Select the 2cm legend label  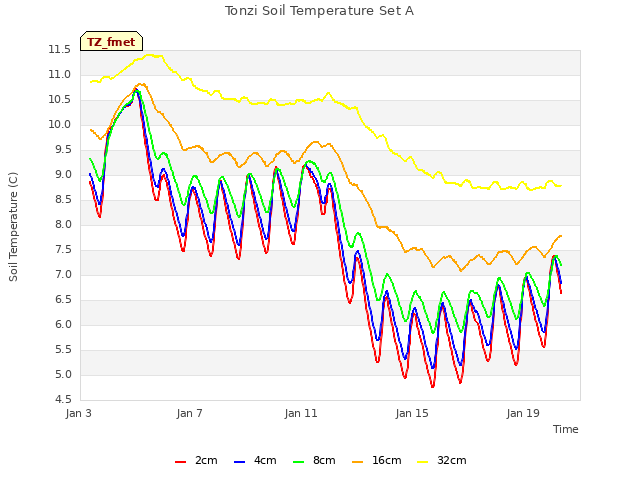206,460
